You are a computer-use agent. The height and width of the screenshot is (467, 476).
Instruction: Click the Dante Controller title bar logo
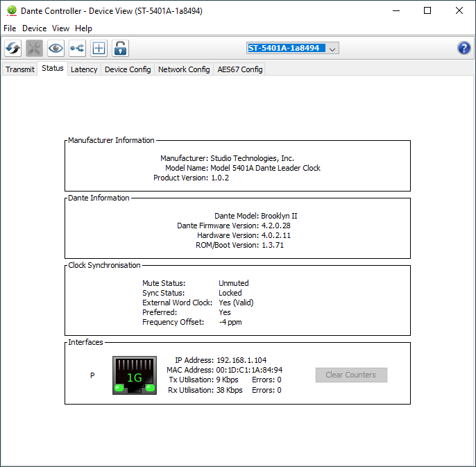(x=11, y=11)
